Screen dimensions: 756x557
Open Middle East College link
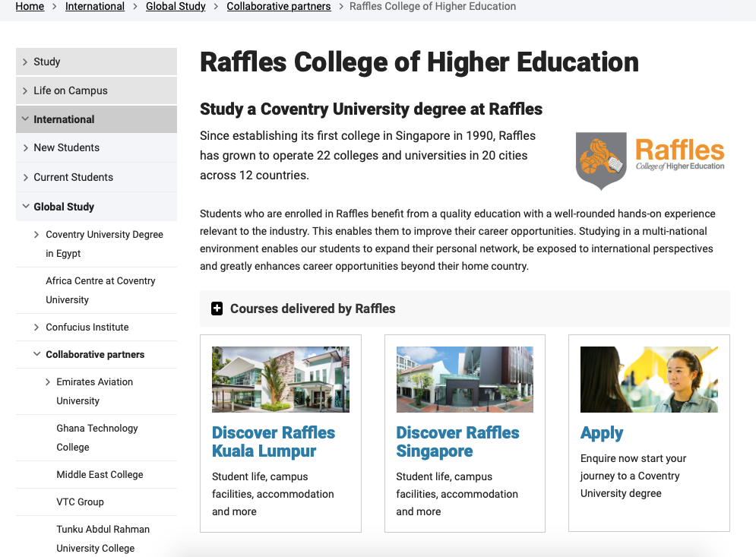(100, 474)
